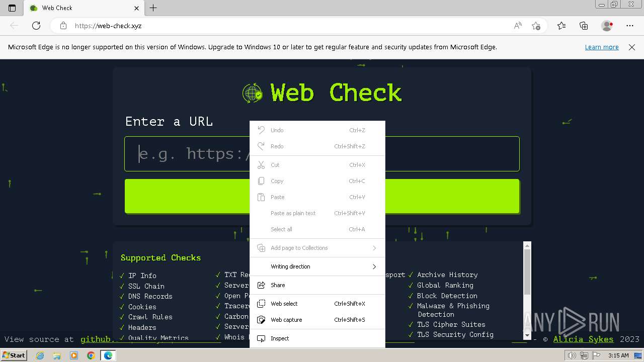Open the github source link

(98, 339)
